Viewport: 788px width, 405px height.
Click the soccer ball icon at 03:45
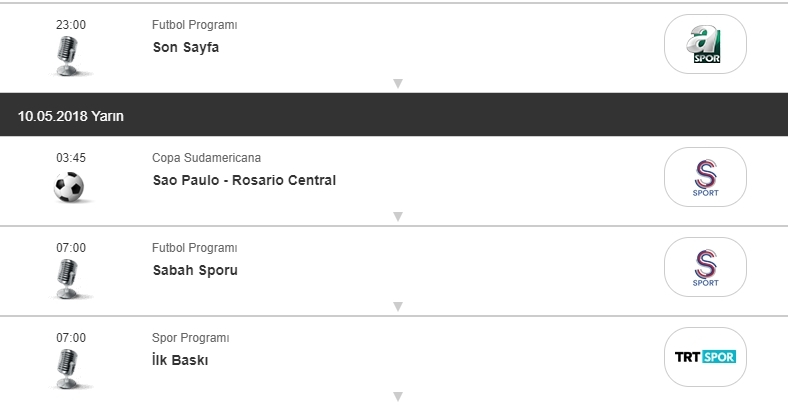click(69, 187)
